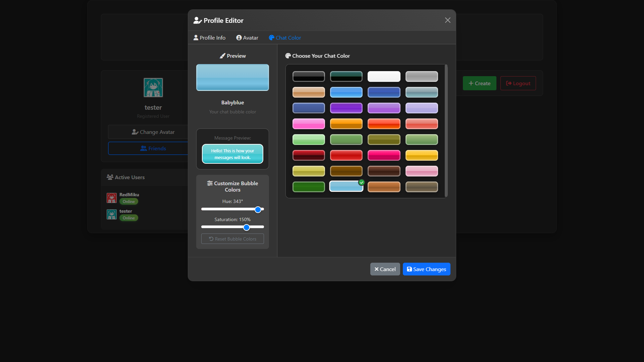Image resolution: width=644 pixels, height=362 pixels.
Task: Switch to the Profile Info tab
Action: [209, 38]
